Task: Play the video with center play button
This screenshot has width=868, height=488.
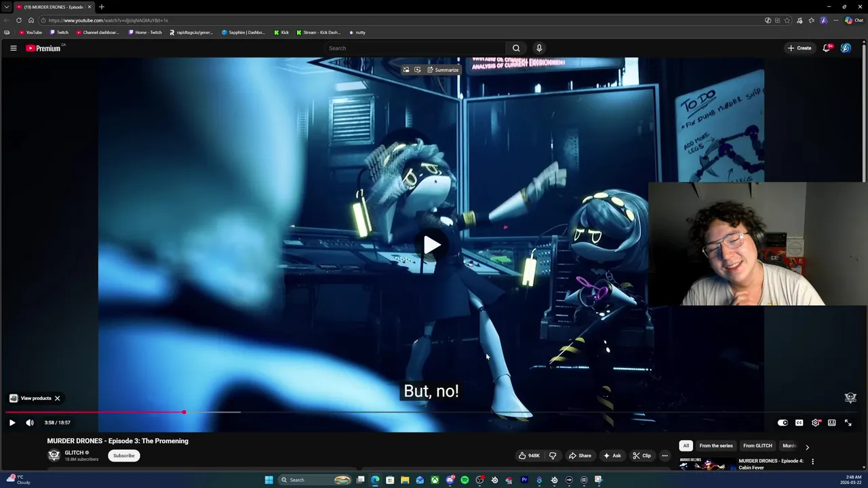Action: pos(432,245)
